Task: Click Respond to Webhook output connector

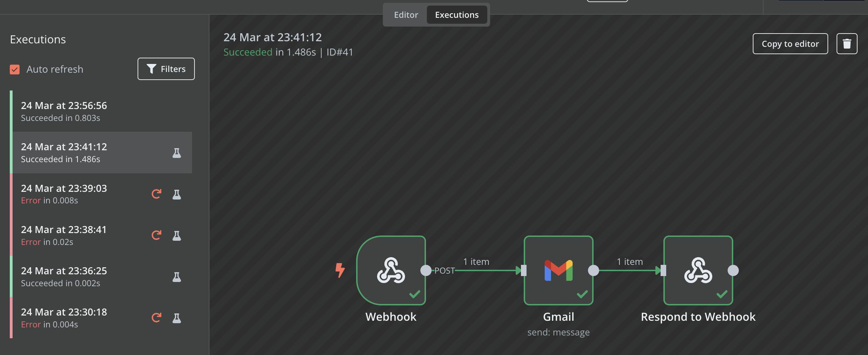Action: 733,270
